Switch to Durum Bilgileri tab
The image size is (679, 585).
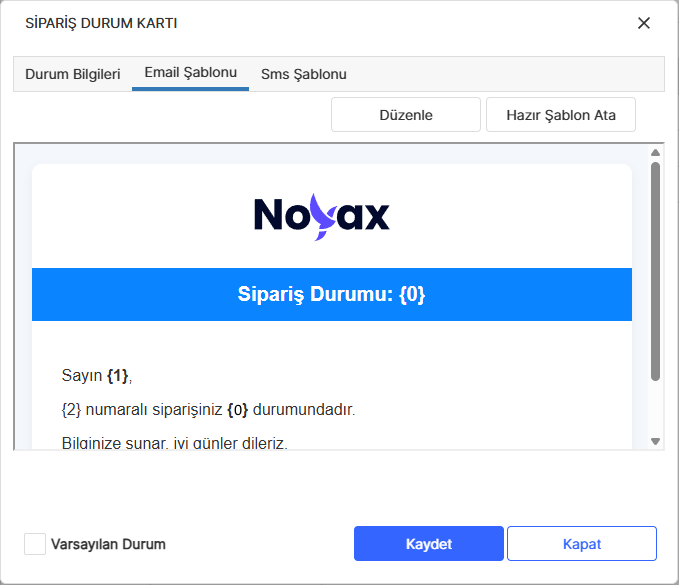(73, 74)
